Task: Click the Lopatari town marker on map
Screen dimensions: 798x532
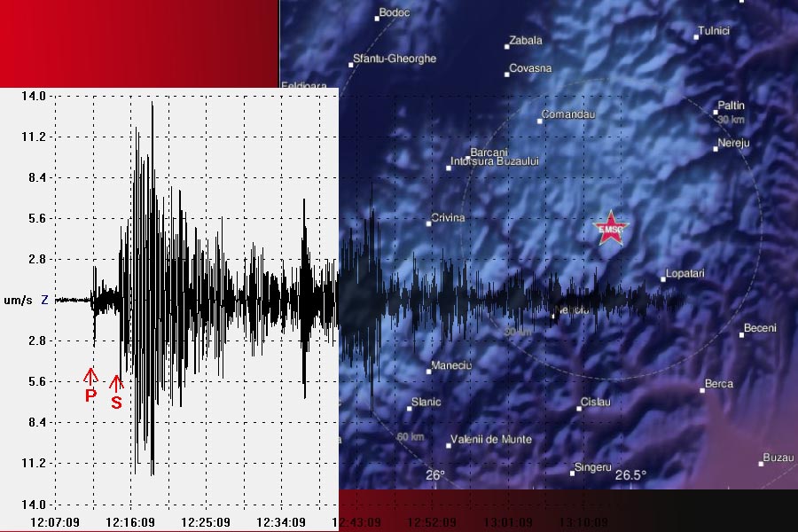Action: (663, 279)
